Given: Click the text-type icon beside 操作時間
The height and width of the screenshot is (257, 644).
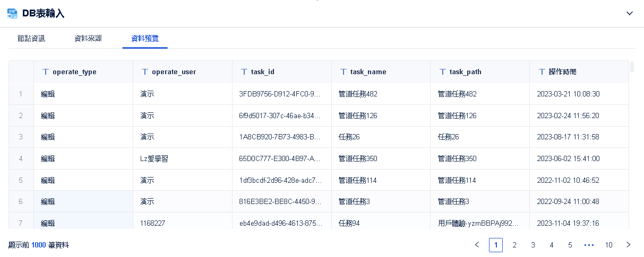Looking at the screenshot, I should click(542, 72).
